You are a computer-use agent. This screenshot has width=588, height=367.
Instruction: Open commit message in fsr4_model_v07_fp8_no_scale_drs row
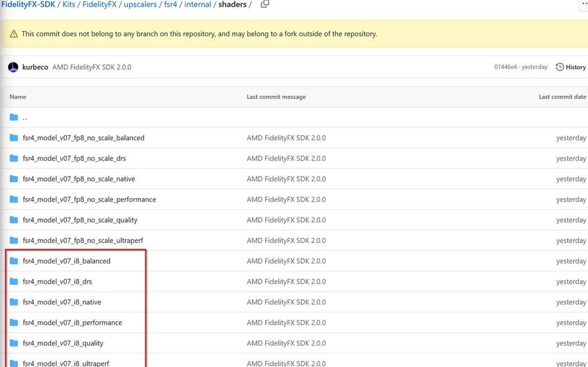coord(286,158)
